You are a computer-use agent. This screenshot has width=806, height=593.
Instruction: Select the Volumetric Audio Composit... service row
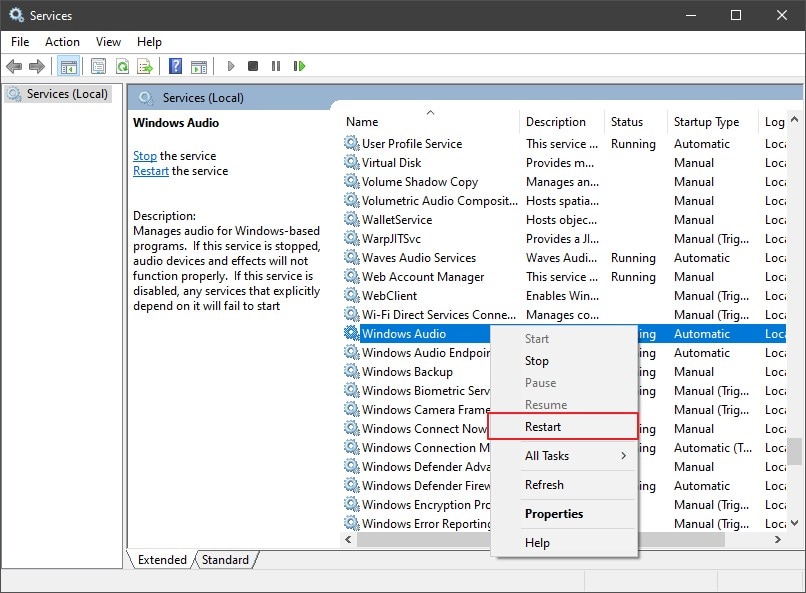[564, 200]
